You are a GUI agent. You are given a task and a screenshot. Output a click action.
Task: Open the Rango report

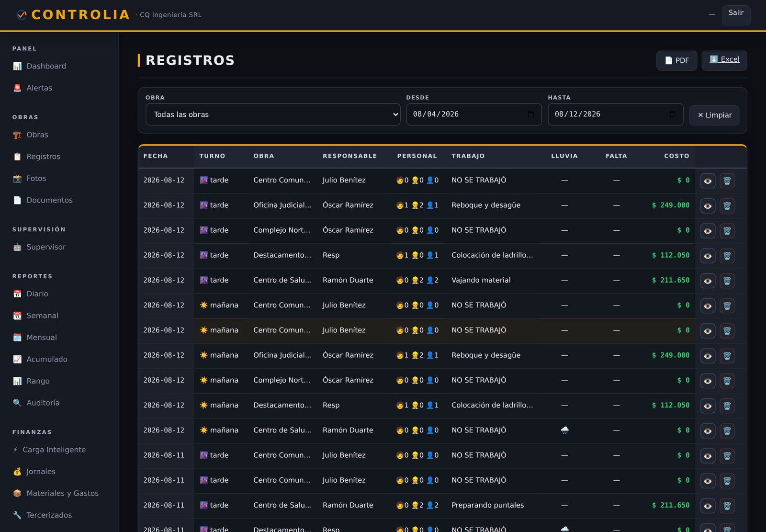tap(38, 381)
